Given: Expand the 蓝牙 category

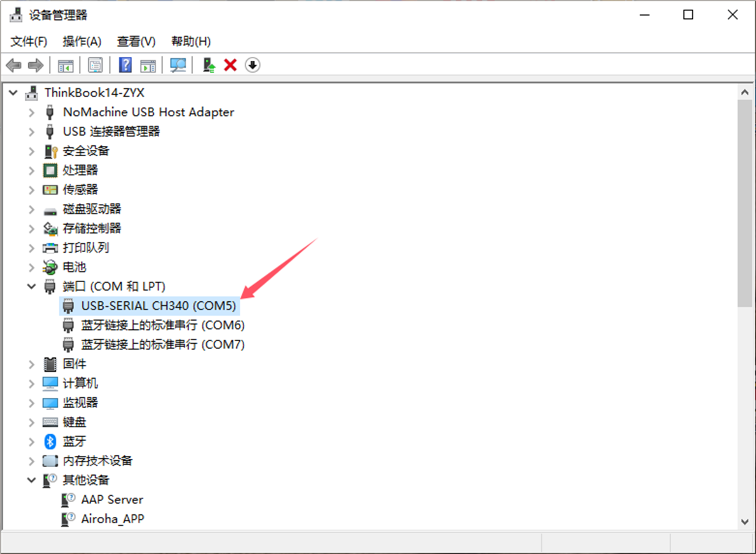Looking at the screenshot, I should 31,442.
